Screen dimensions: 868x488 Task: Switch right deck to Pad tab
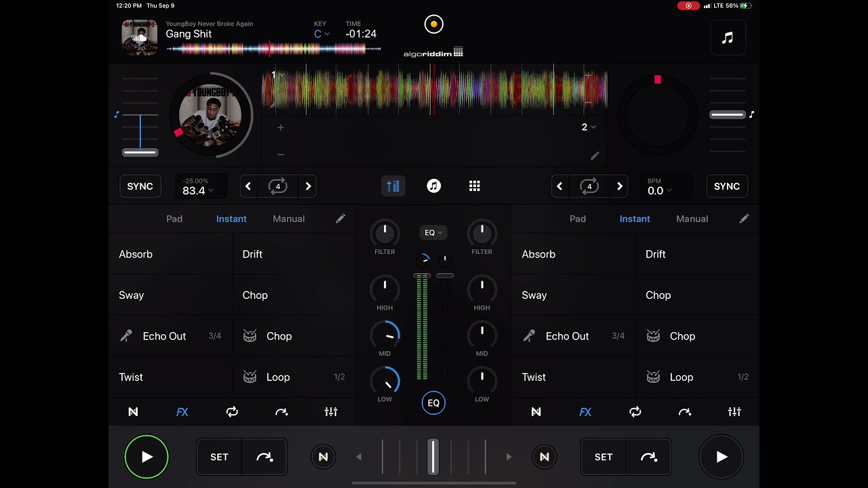click(x=578, y=219)
